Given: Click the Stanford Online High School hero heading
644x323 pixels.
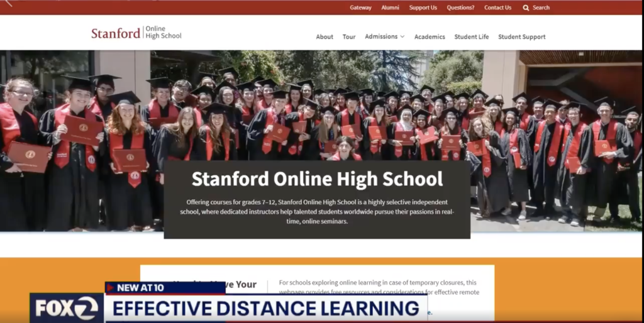Looking at the screenshot, I should (x=317, y=179).
